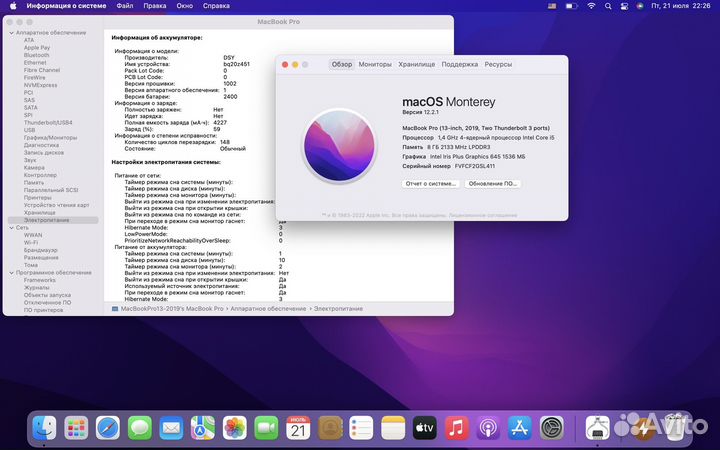Select Журналы in the sidebar

tap(36, 287)
